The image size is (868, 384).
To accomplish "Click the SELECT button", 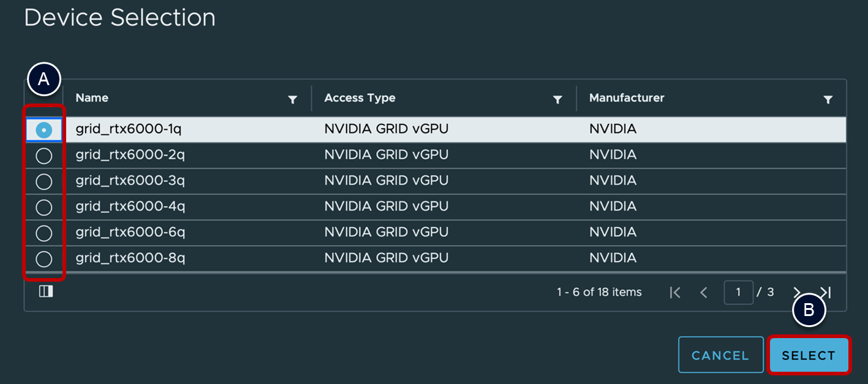I will point(809,355).
